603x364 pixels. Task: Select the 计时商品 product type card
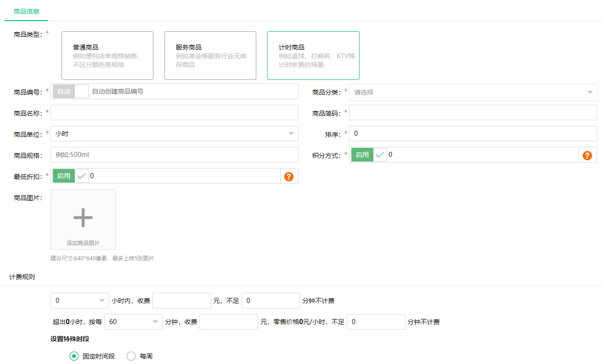click(x=313, y=55)
